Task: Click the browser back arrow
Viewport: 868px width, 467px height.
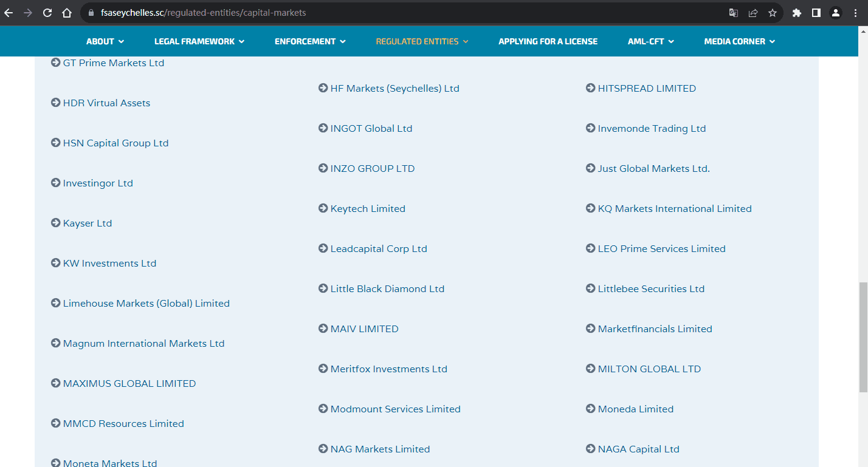Action: 9,13
